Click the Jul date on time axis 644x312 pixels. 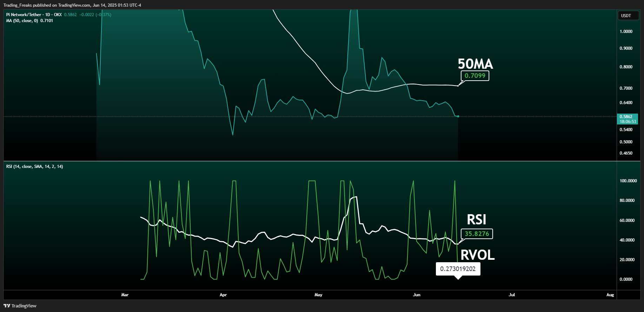pos(512,295)
